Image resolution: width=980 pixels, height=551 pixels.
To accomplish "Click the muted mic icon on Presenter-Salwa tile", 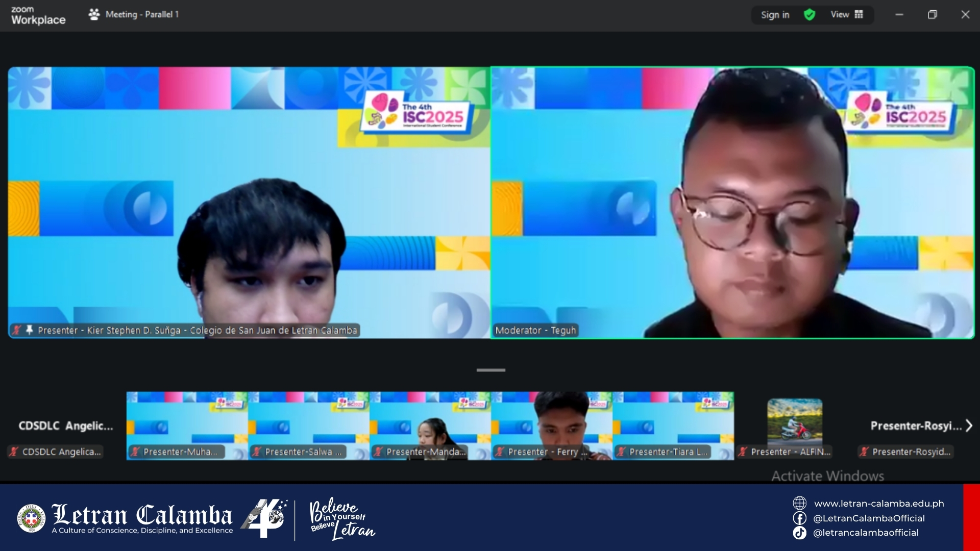I will (x=257, y=452).
